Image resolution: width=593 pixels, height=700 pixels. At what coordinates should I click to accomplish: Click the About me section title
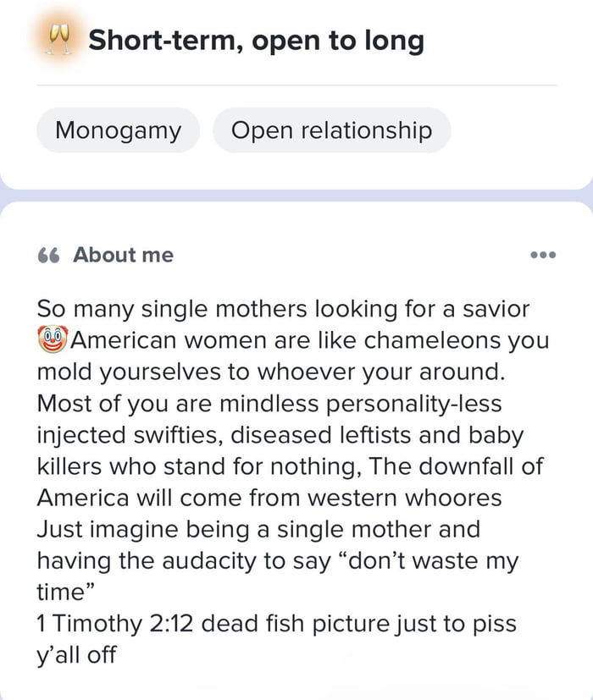point(123,255)
